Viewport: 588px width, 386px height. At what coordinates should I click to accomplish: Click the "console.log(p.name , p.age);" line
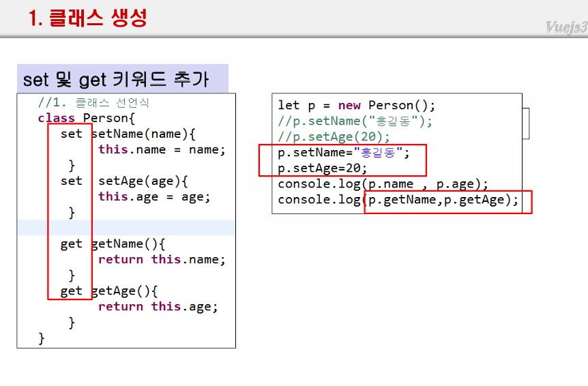click(383, 184)
